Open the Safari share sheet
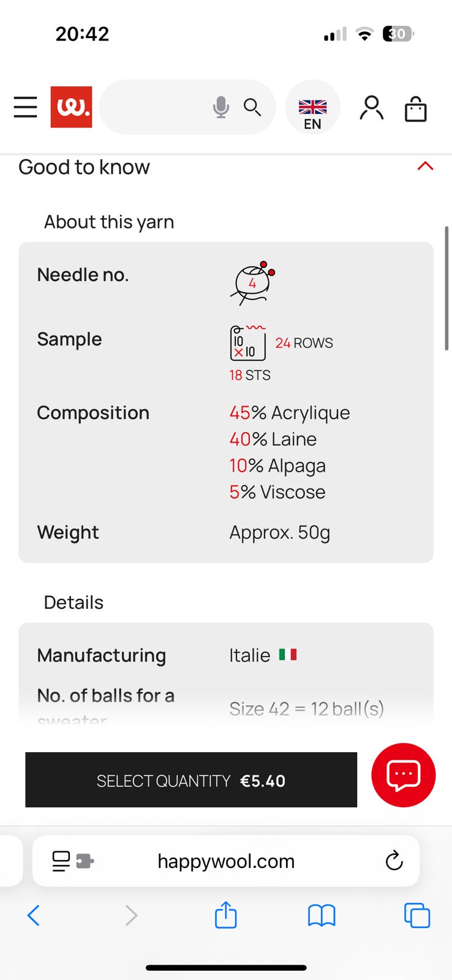The width and height of the screenshot is (452, 980). click(x=225, y=915)
